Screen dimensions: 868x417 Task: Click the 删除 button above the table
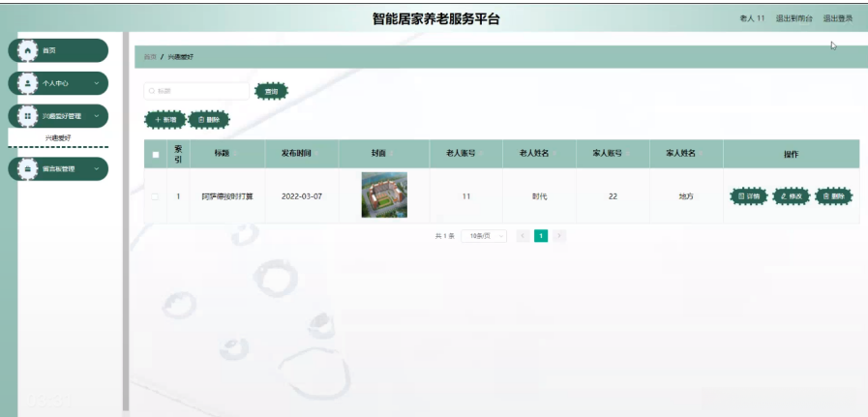pyautogui.click(x=209, y=120)
